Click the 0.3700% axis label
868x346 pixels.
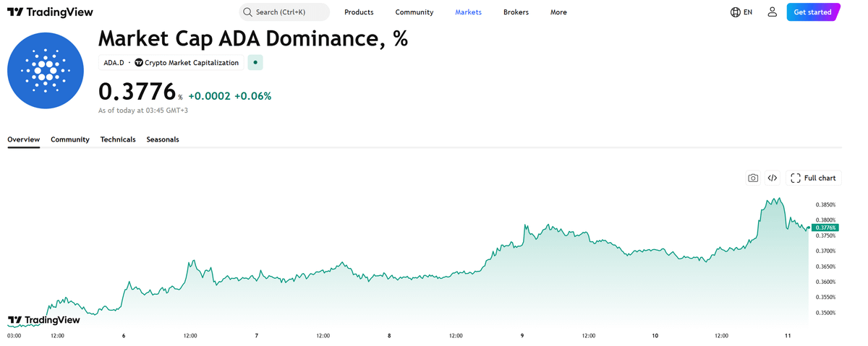click(825, 251)
